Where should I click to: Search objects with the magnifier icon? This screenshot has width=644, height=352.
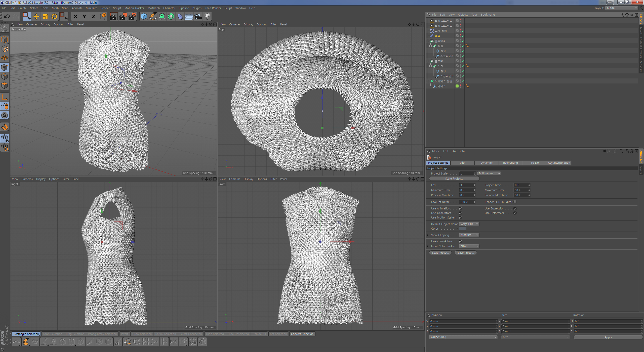[x=622, y=15]
